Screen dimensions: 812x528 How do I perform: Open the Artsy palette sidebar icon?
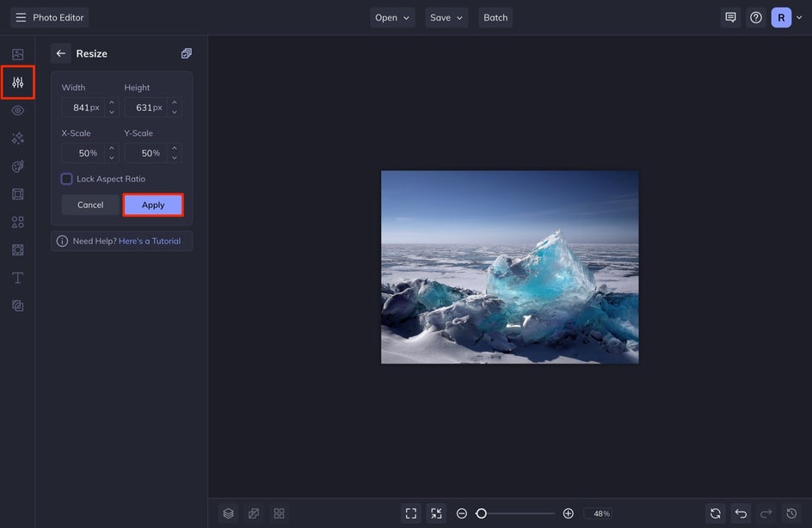click(x=17, y=166)
